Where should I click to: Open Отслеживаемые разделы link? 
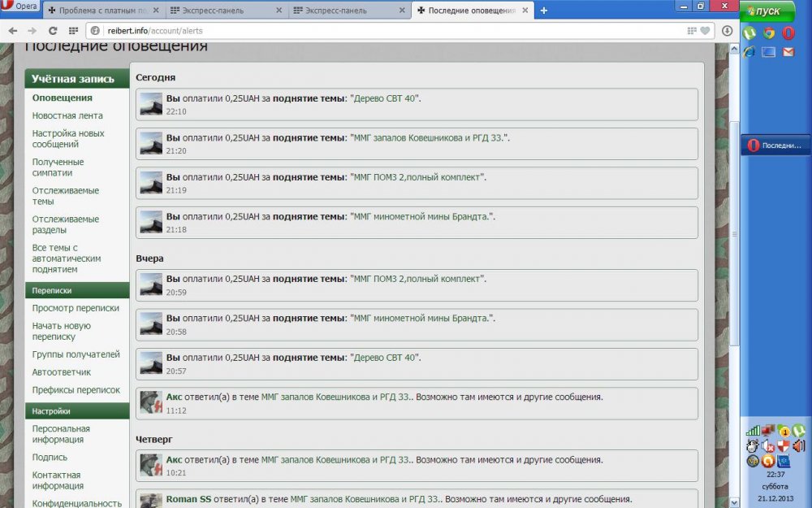65,224
